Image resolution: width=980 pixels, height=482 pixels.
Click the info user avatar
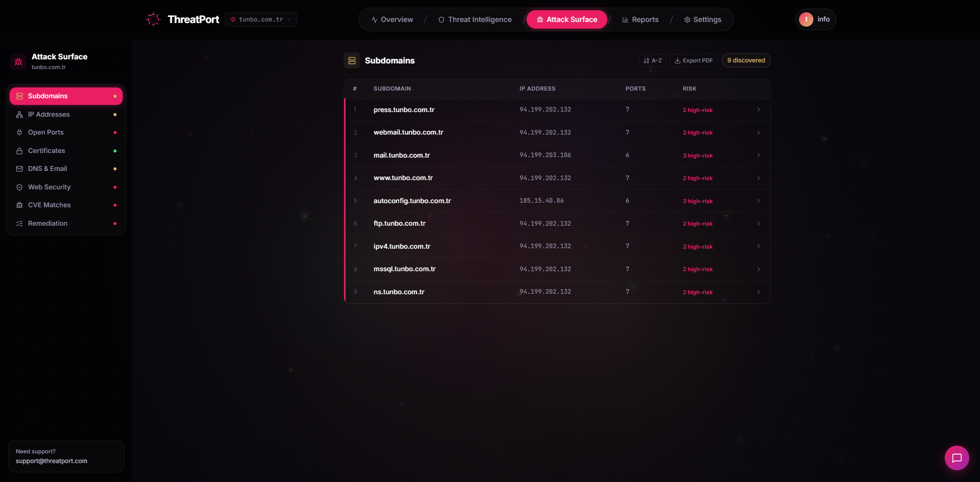click(x=806, y=19)
